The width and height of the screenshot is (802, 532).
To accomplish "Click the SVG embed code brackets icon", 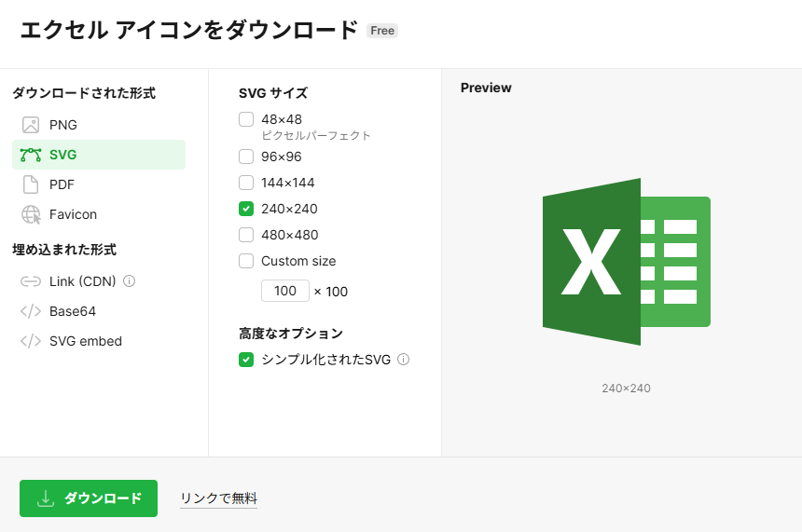I will tap(31, 341).
